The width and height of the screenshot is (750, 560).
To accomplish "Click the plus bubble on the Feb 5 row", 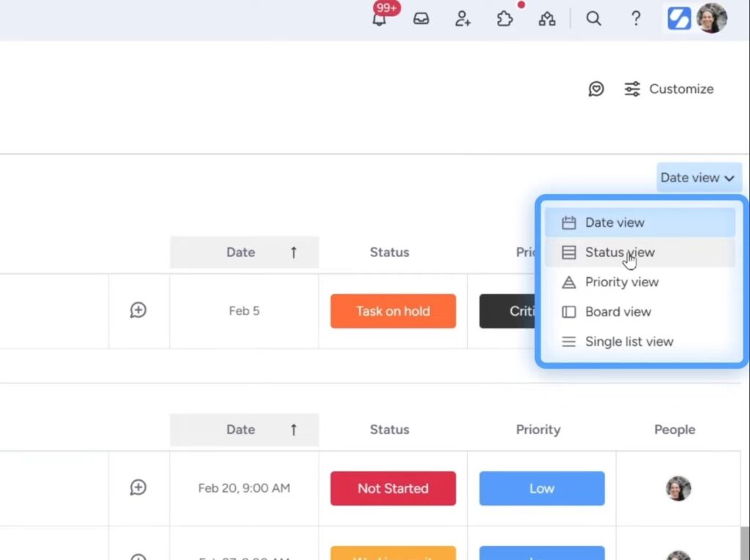I will (x=138, y=310).
